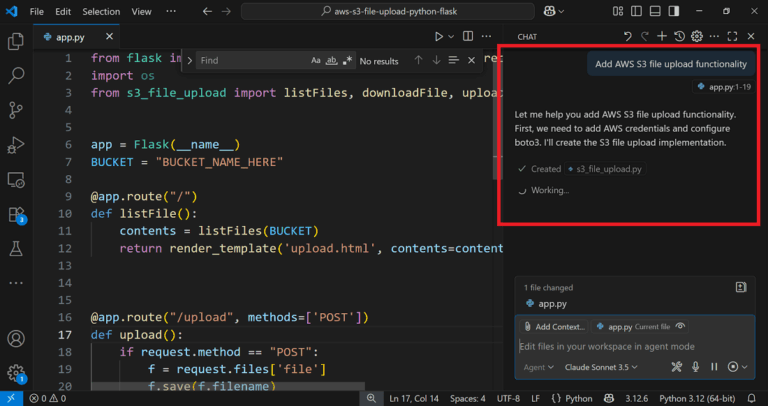Expand the Replace field chevron
This screenshot has width=768, height=406.
tap(190, 61)
